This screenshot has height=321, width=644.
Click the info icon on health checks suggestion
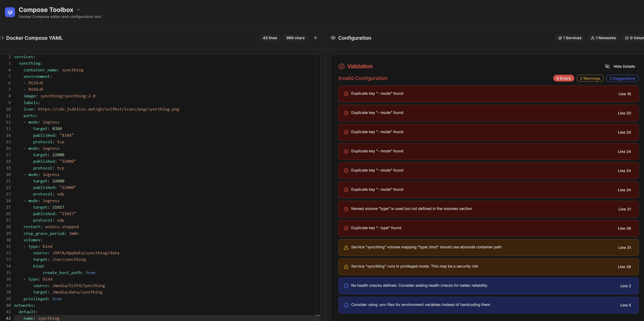pyautogui.click(x=346, y=286)
